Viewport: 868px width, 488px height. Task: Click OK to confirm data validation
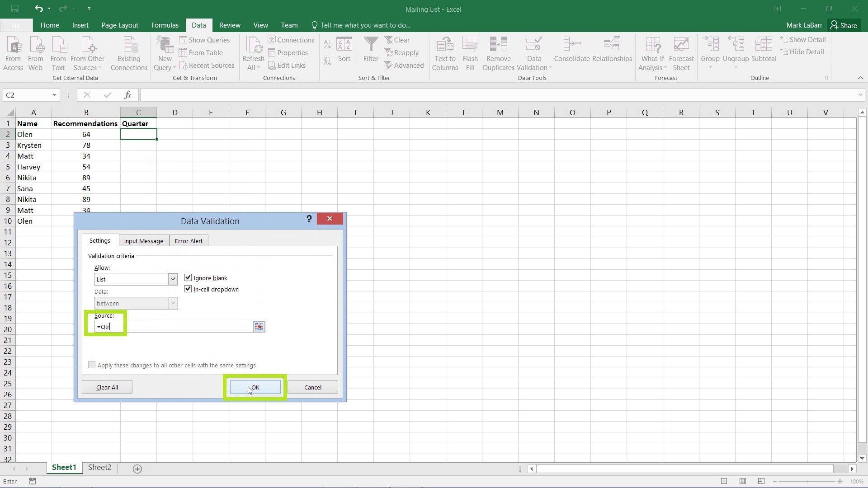[x=255, y=387]
